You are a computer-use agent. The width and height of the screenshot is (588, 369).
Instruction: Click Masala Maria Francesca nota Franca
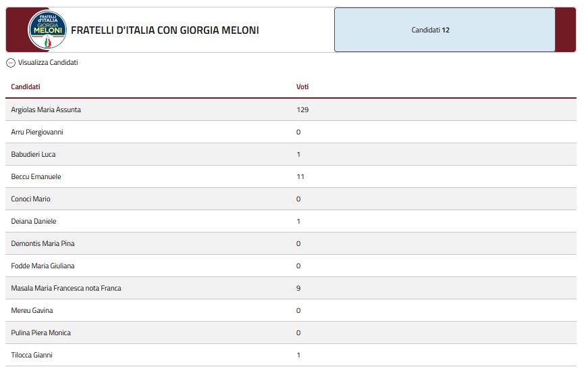click(x=66, y=288)
